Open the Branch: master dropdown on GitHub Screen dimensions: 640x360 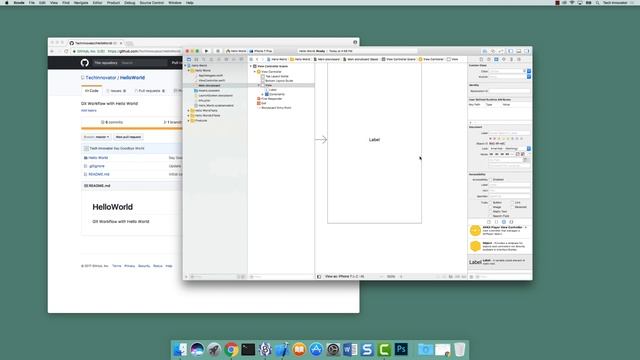click(96, 137)
